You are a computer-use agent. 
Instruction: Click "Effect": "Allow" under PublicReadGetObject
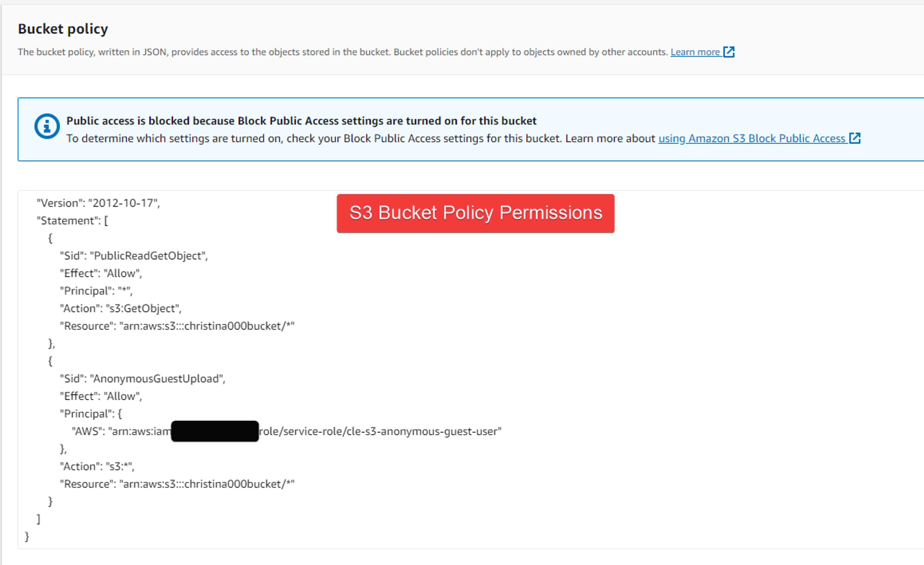[101, 273]
